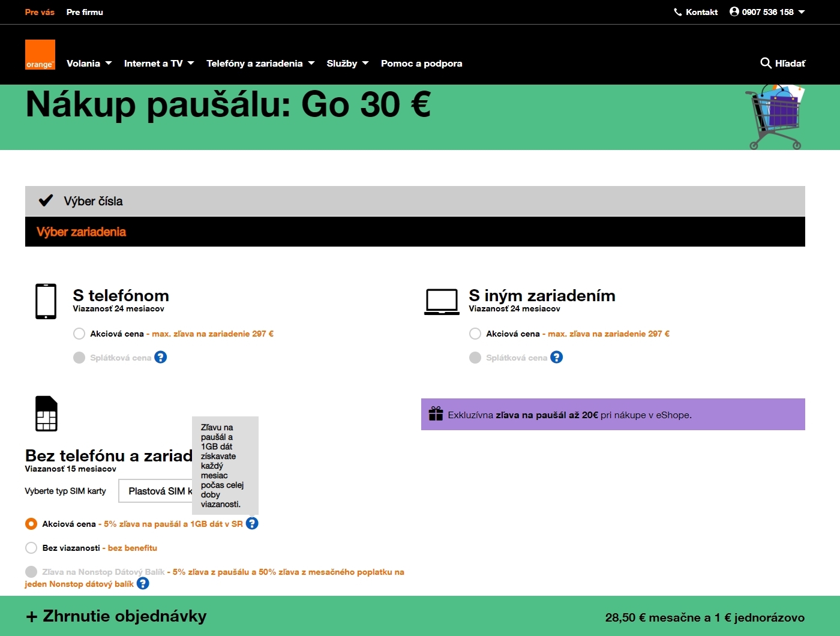This screenshot has width=840, height=636.
Task: Click the S iným zariadením heading
Action: [542, 295]
